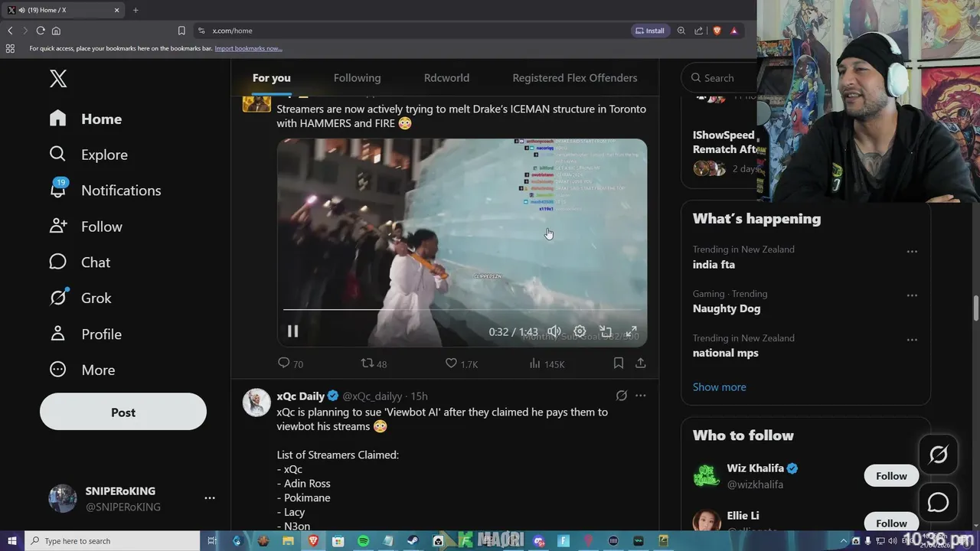
Task: Open options for Naughty Dog trend
Action: [912, 295]
